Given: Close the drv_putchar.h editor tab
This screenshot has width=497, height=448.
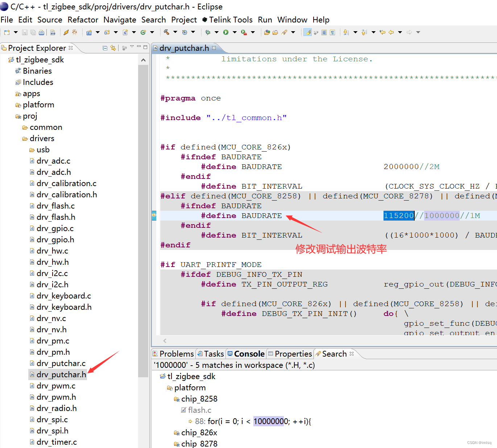Looking at the screenshot, I should click(214, 48).
